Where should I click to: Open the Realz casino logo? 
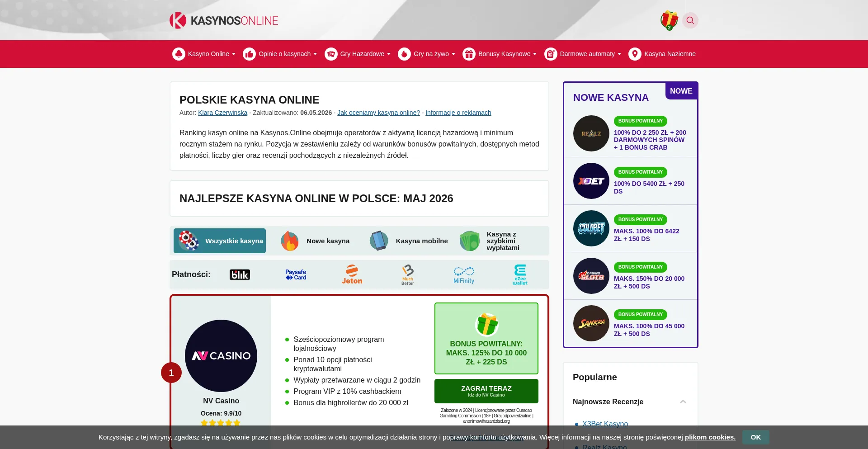point(591,133)
